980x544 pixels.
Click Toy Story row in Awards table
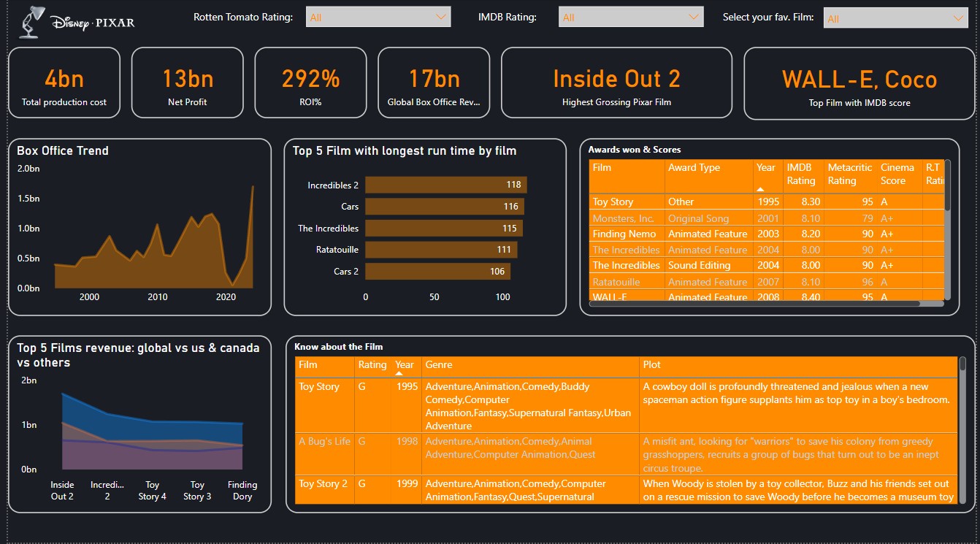[767, 202]
